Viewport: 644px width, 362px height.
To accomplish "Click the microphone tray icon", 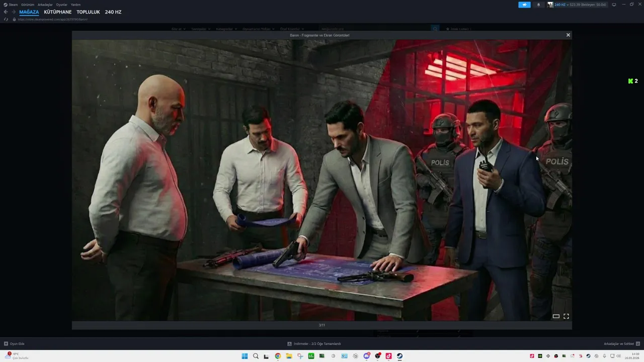I will (x=604, y=356).
